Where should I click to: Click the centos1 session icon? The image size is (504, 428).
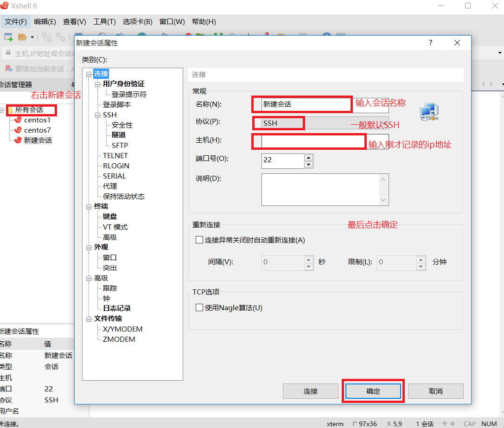pos(19,120)
